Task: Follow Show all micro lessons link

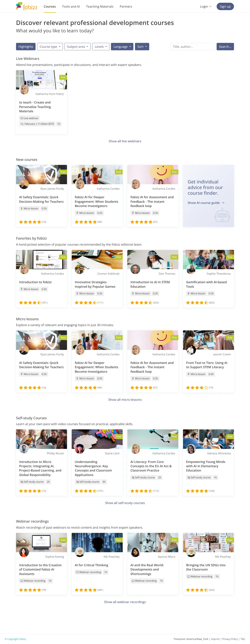Action: (125, 400)
